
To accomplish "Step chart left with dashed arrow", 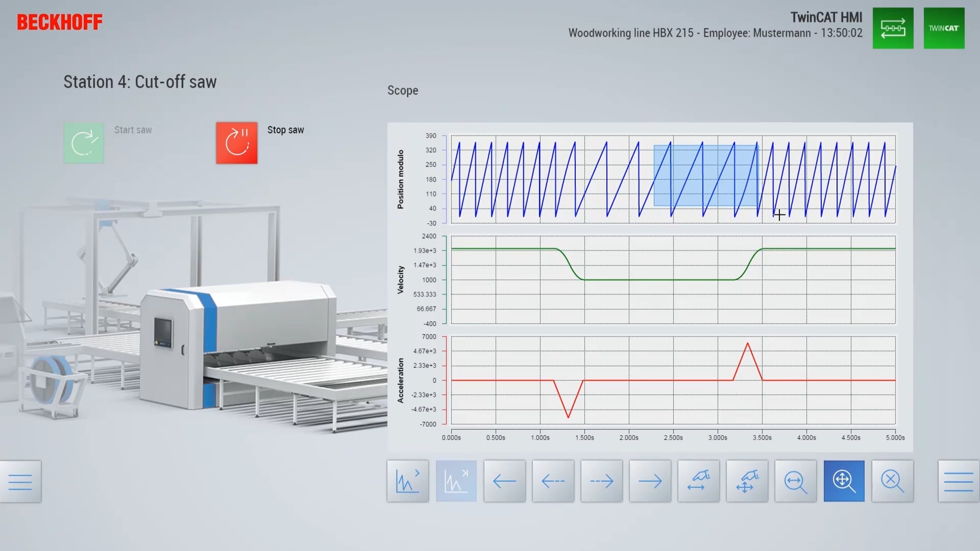I will pos(553,481).
